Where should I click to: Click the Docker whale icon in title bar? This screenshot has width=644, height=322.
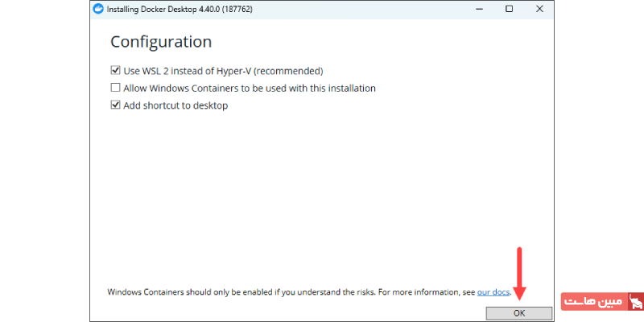point(98,8)
